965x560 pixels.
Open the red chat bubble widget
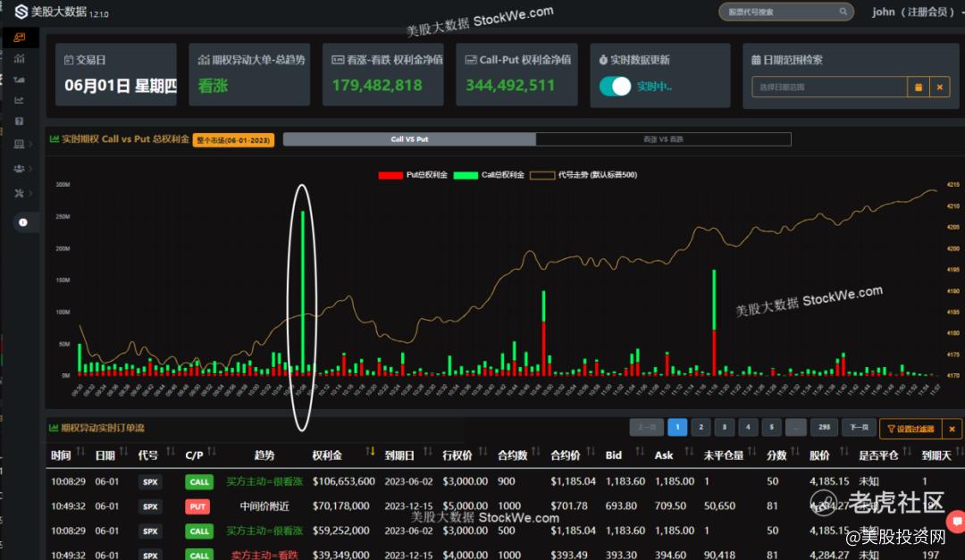pyautogui.click(x=957, y=522)
